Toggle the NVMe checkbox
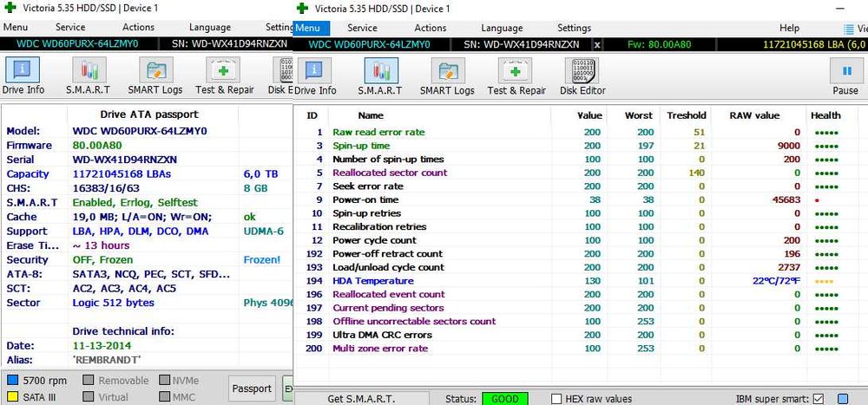Image resolution: width=868 pixels, height=405 pixels. click(x=164, y=380)
